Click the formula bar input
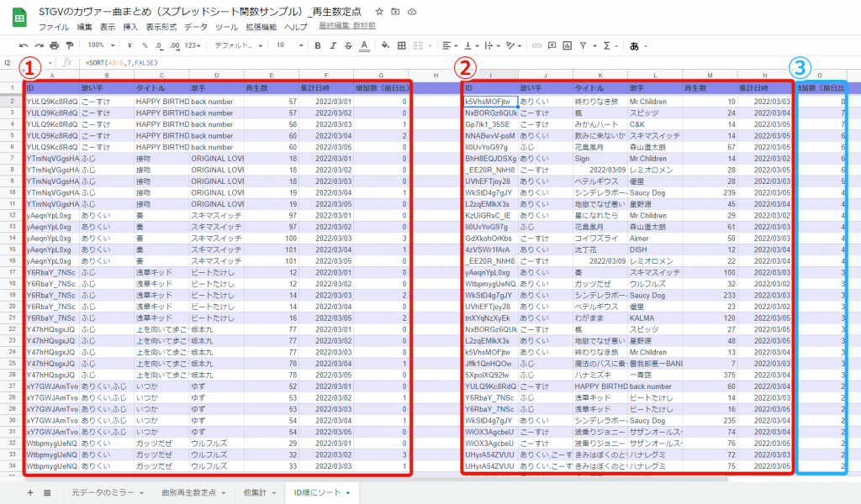This screenshot has height=504, width=861. [x=420, y=63]
